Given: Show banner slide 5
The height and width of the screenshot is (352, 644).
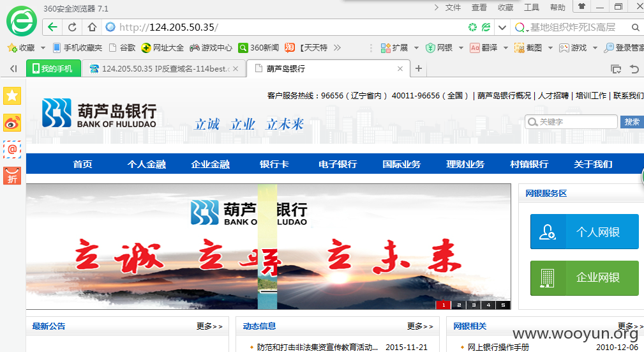Looking at the screenshot, I should [503, 305].
